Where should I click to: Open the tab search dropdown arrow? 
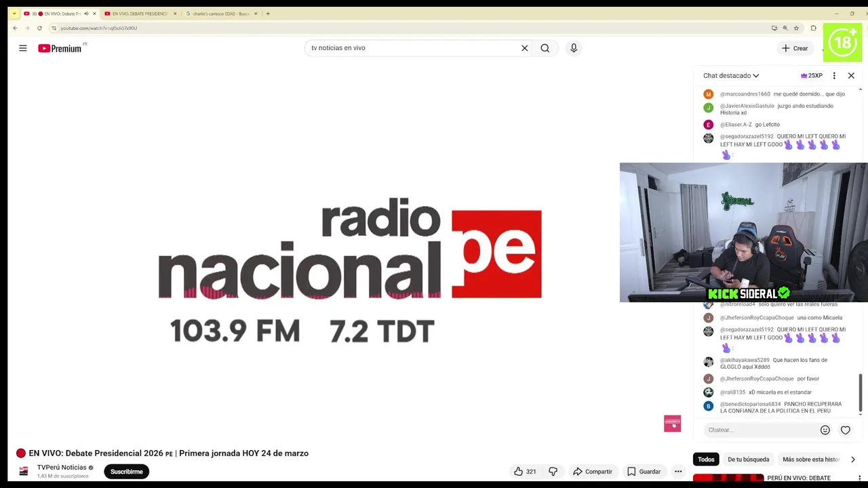(14, 14)
